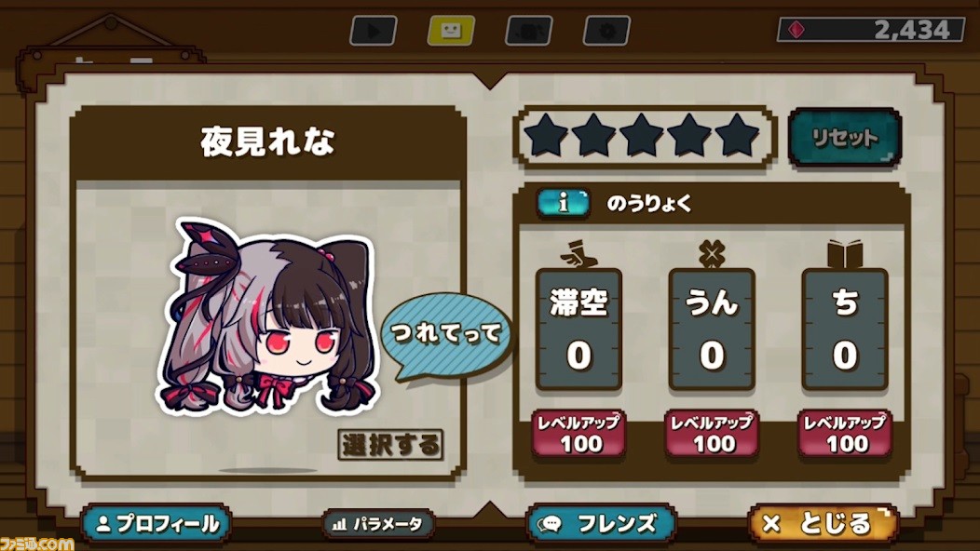Image resolution: width=980 pixels, height=551 pixels.
Task: Select the yellow character face tab icon
Action: [451, 31]
